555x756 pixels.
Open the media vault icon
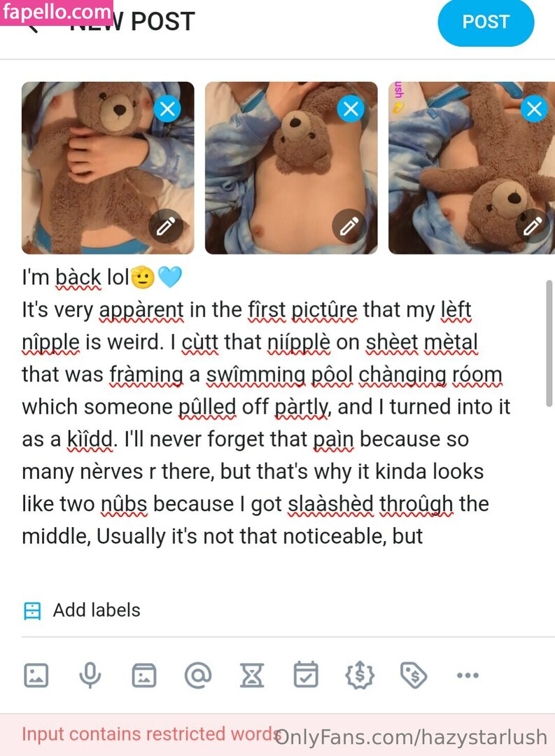pyautogui.click(x=144, y=675)
